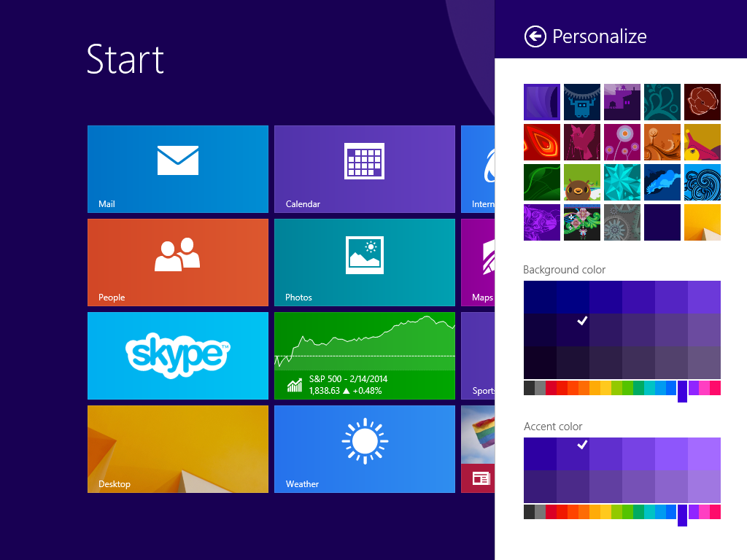Open the Photos tile

(x=365, y=262)
